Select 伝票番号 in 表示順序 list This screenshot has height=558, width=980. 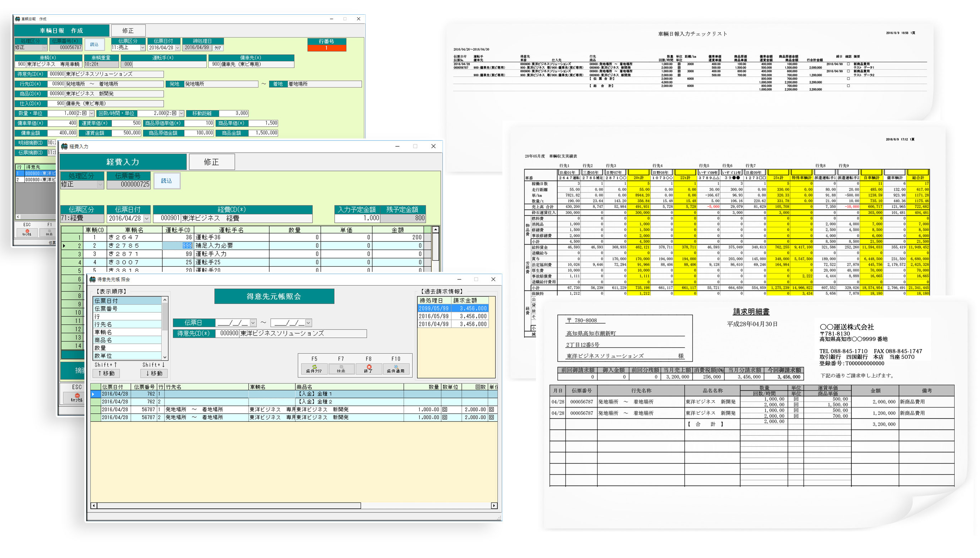[x=127, y=309]
